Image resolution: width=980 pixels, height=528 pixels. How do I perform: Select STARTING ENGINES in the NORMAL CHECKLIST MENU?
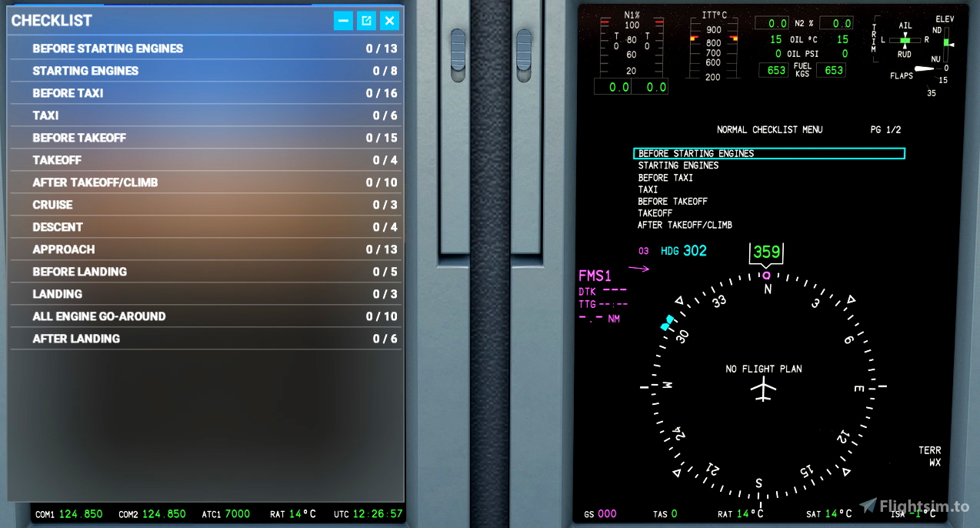click(678, 165)
